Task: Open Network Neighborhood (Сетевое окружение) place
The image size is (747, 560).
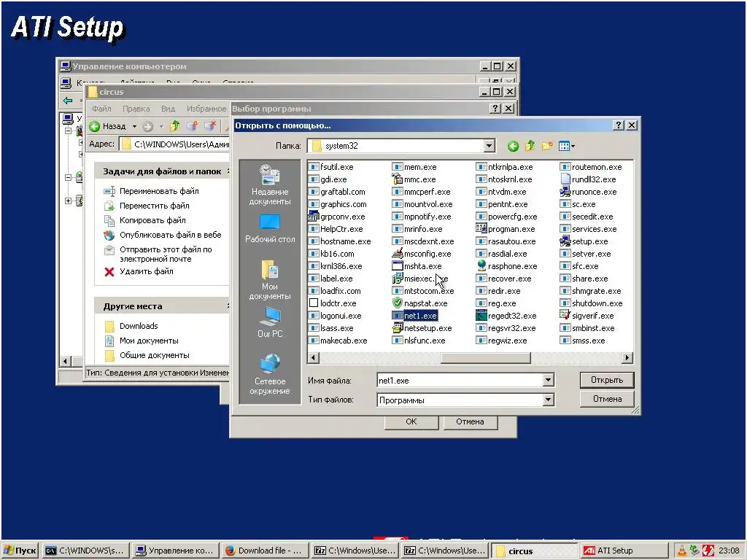Action: 270,374
